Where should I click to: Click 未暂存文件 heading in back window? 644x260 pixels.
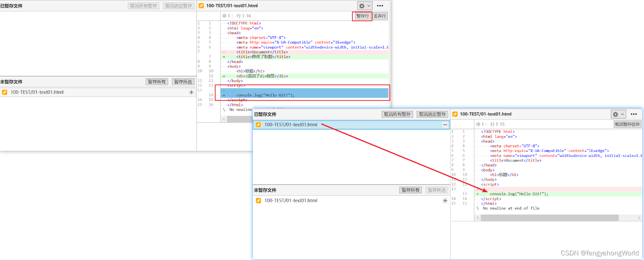[11, 82]
